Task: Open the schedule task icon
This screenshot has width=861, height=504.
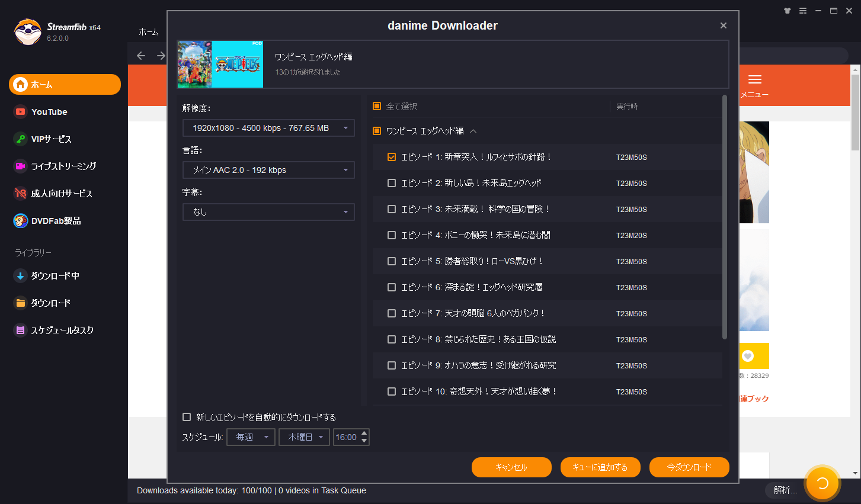Action: (x=21, y=330)
